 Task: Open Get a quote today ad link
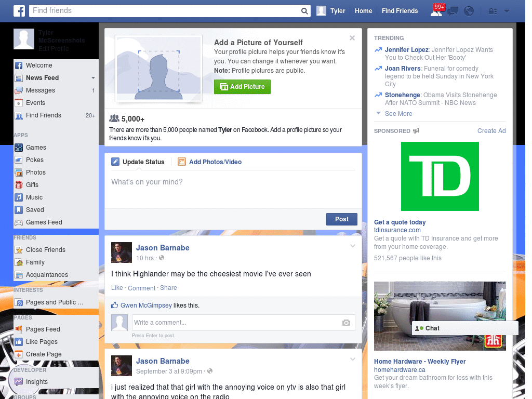click(400, 222)
